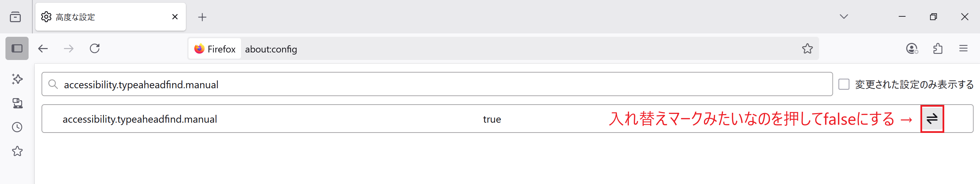Image resolution: width=980 pixels, height=184 pixels.
Task: Open bookmarks star in the sidebar
Action: [x=17, y=151]
